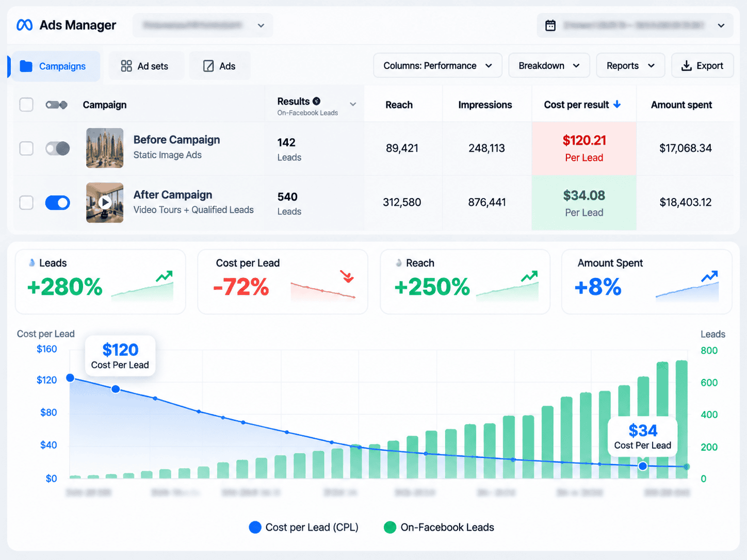
Task: Click the green On-Facebook Leads legend dot
Action: (390, 527)
